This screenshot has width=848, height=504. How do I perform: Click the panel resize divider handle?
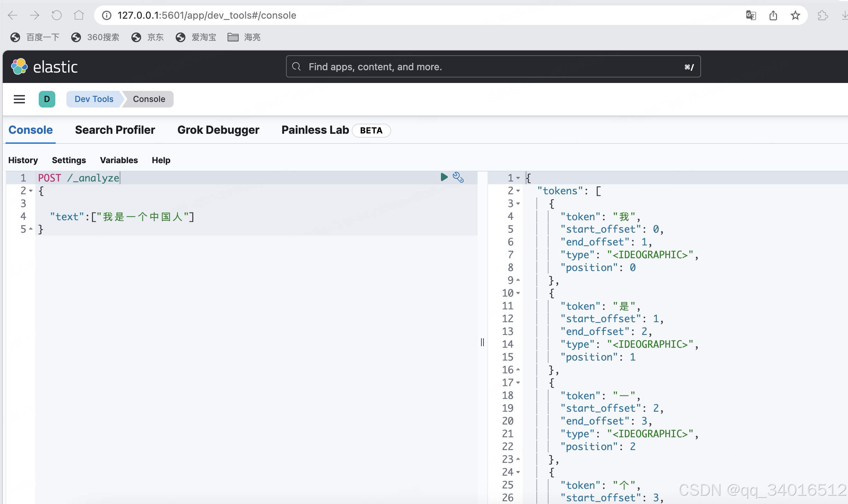click(x=482, y=342)
